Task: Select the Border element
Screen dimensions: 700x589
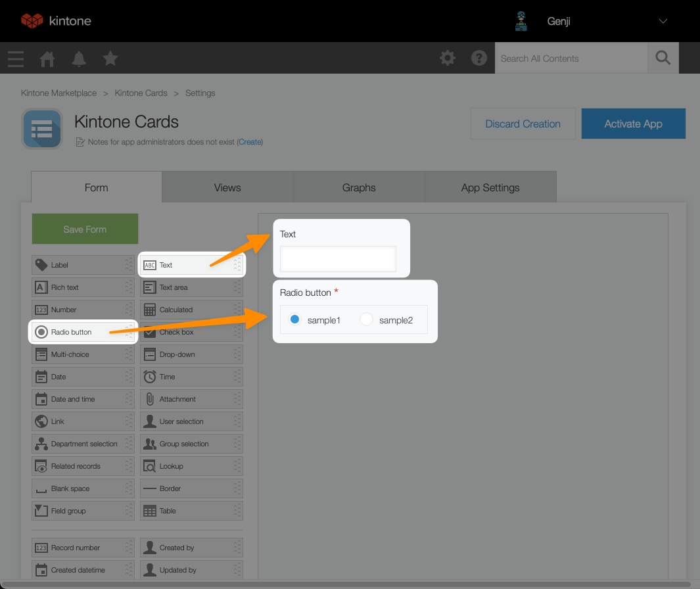Action: tap(191, 488)
